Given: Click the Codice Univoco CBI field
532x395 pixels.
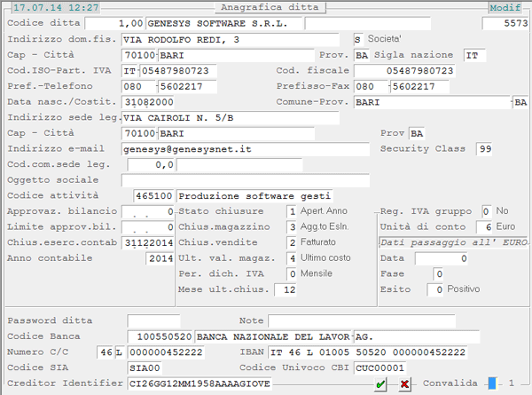Looking at the screenshot, I should click(x=382, y=367).
